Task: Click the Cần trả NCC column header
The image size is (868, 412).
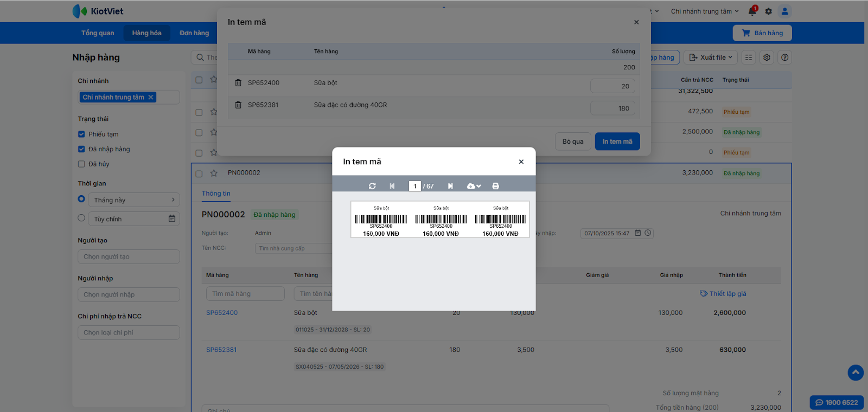Action: tap(697, 80)
